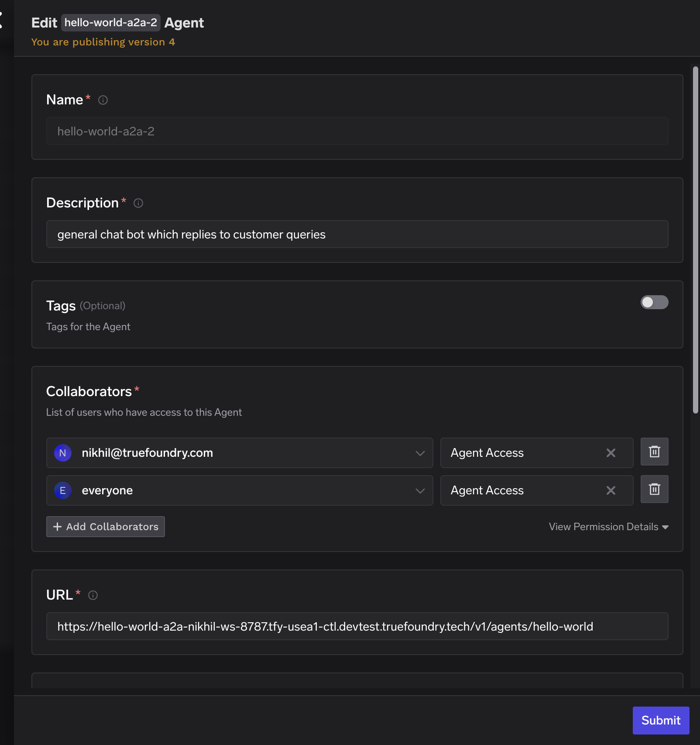
Task: Expand View Permission Details
Action: (x=608, y=527)
